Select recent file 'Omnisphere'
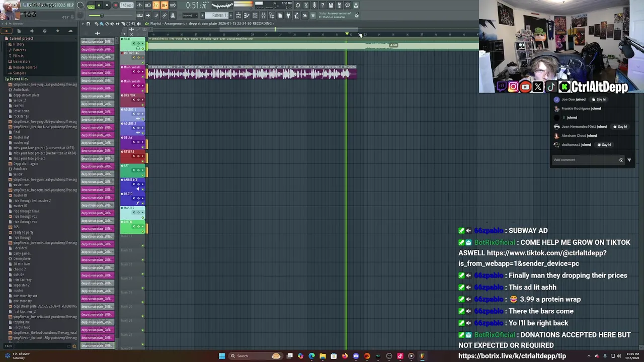Viewport: 644px width, 362px height. (22, 258)
